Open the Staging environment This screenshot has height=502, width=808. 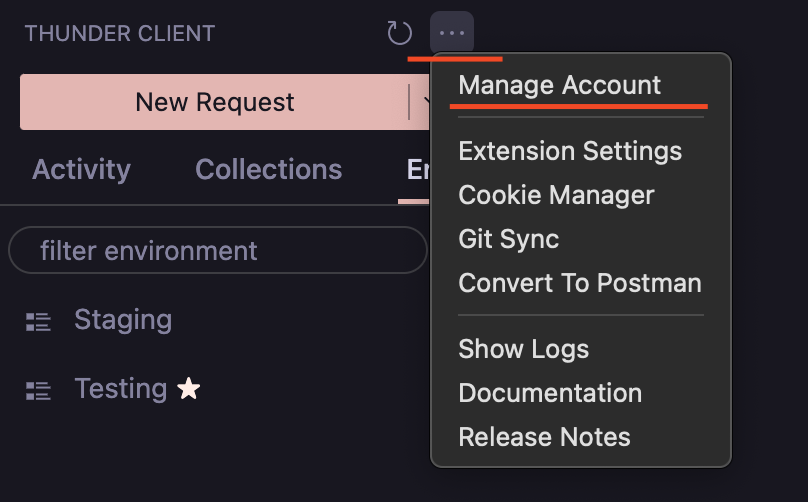123,320
